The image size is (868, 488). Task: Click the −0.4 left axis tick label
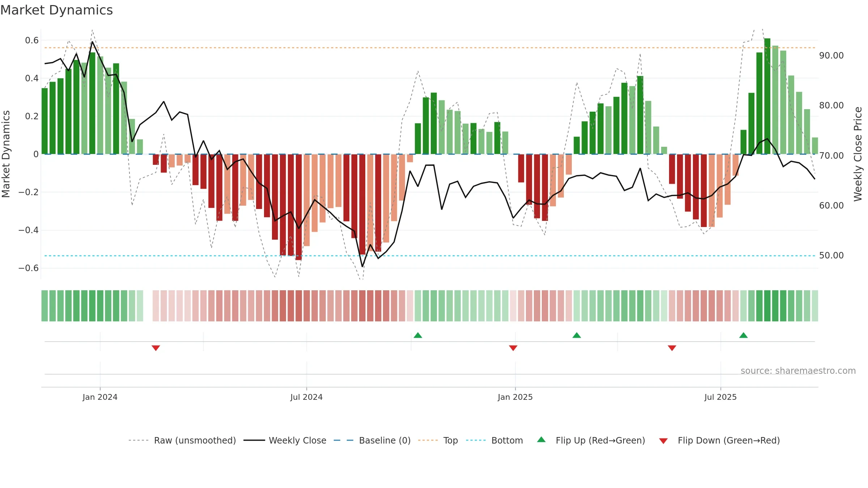point(28,230)
